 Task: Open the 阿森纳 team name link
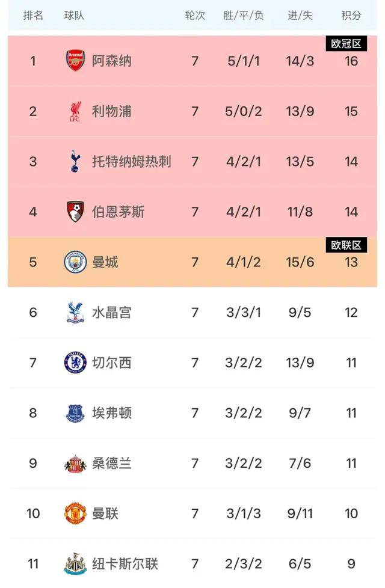(112, 61)
